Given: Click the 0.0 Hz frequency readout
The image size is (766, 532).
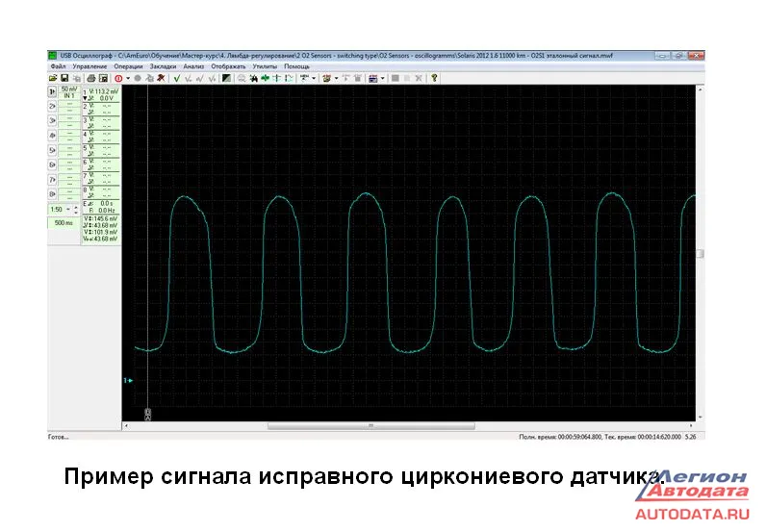Looking at the screenshot, I should click(x=107, y=210).
